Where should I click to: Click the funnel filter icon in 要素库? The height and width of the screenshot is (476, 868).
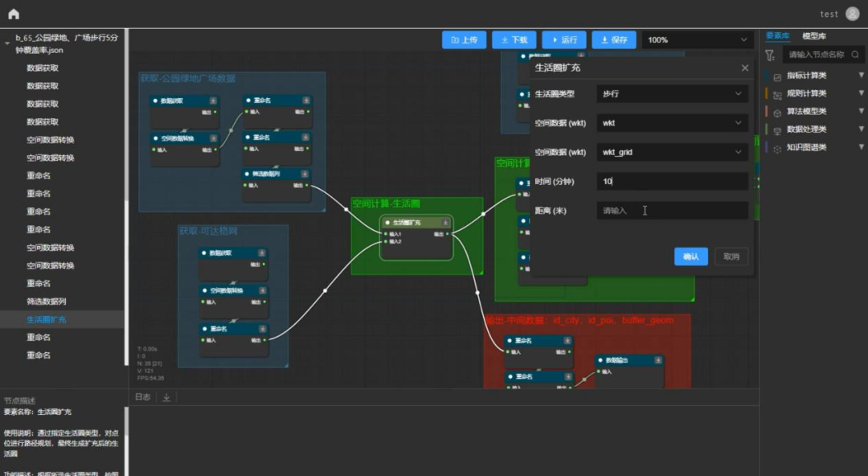tap(770, 55)
